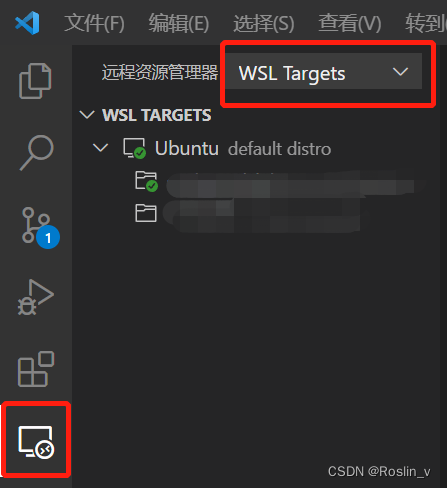Viewport: 447px width, 488px height.
Task: Open the Extensions view icon
Action: [36, 369]
